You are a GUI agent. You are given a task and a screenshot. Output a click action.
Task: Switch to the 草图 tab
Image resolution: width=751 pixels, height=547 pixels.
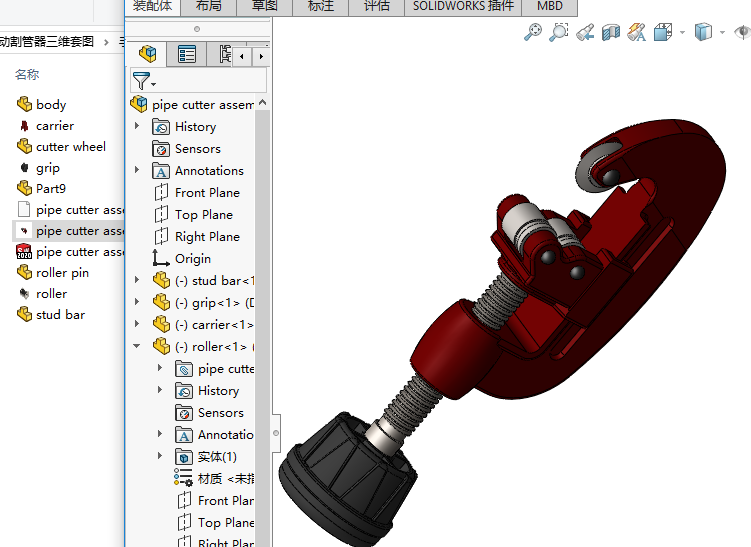point(265,6)
